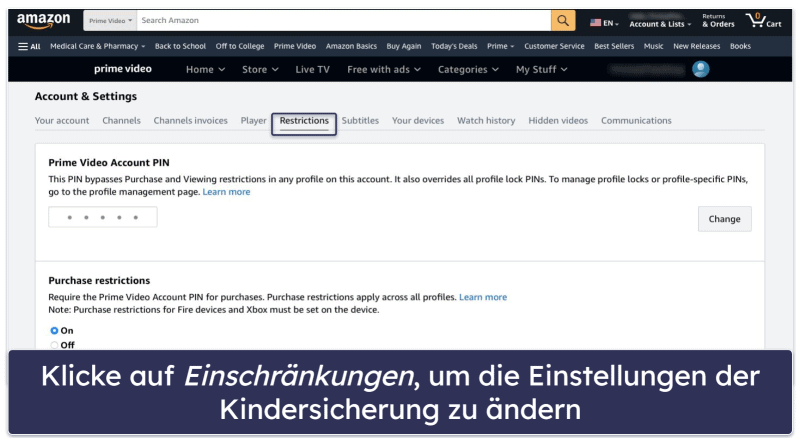Screen dimensions: 800x438
Task: Select the On radio button for purchase restrictions
Action: click(x=54, y=331)
